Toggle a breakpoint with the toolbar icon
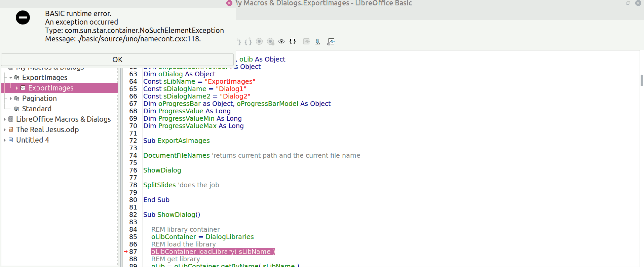 point(259,41)
